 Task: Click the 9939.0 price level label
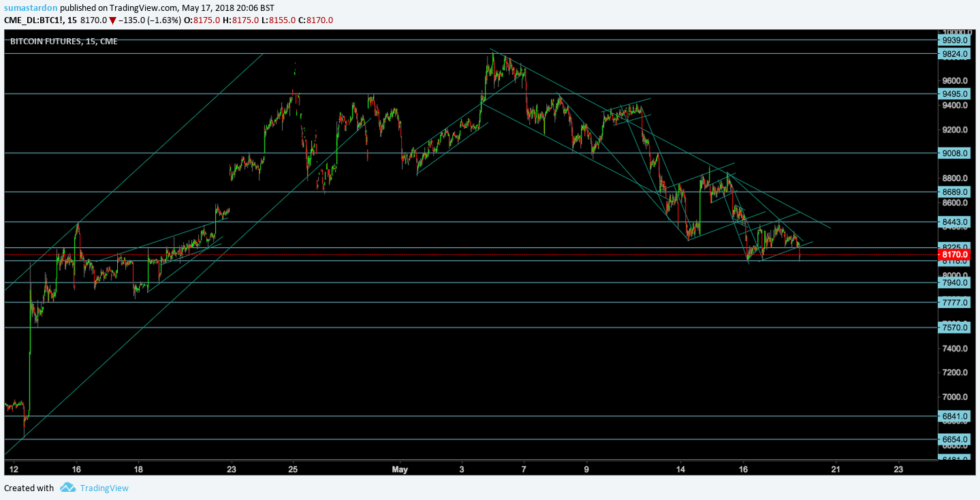955,40
